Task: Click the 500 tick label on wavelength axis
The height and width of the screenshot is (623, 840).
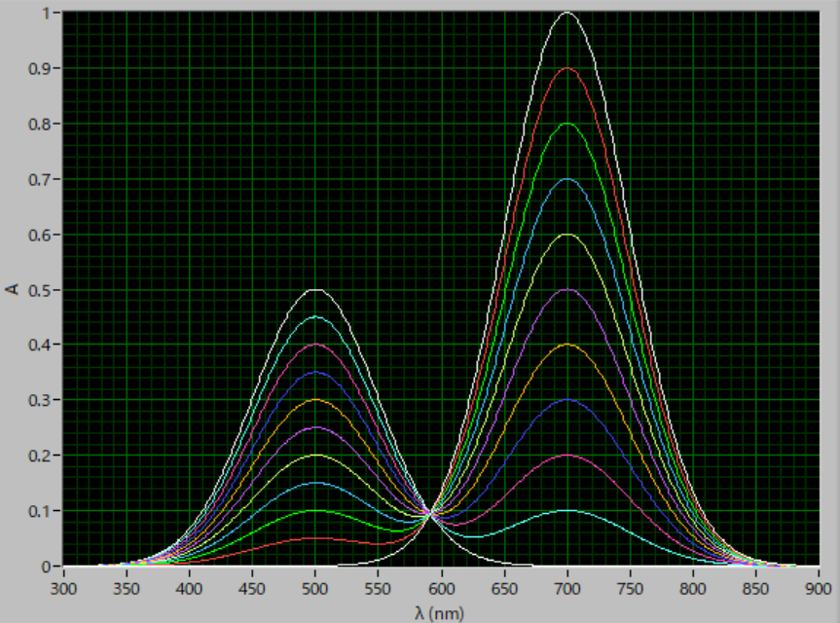Action: pyautogui.click(x=315, y=588)
